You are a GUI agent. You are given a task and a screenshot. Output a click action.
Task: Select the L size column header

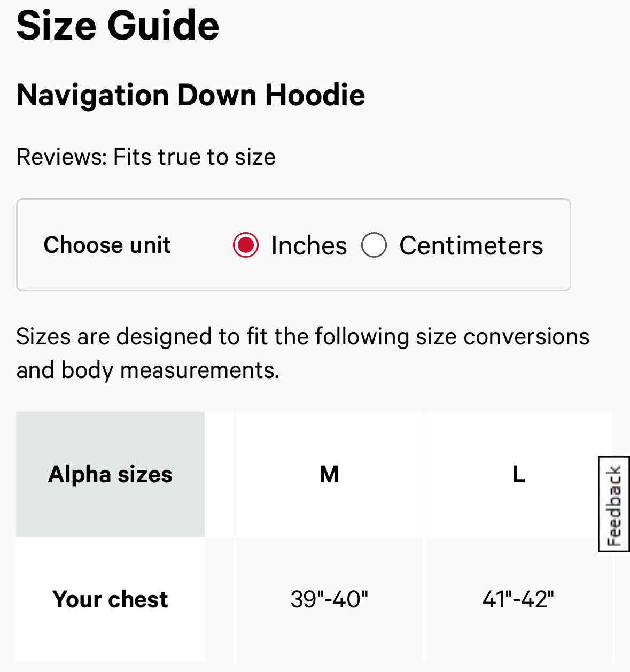pyautogui.click(x=518, y=474)
